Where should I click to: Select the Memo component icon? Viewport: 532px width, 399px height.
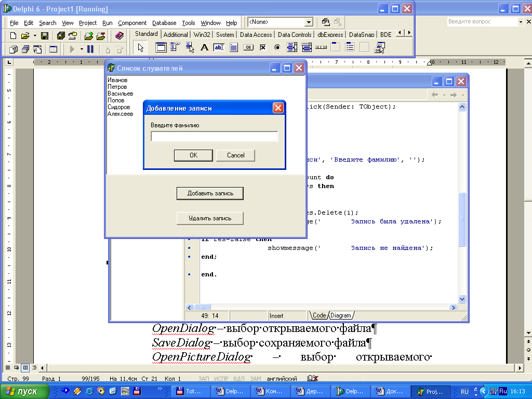(233, 47)
